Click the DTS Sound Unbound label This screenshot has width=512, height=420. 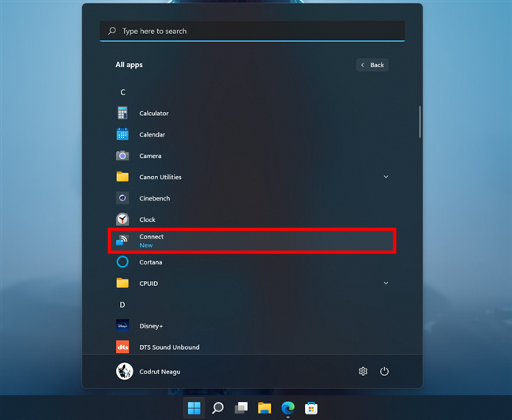(169, 347)
